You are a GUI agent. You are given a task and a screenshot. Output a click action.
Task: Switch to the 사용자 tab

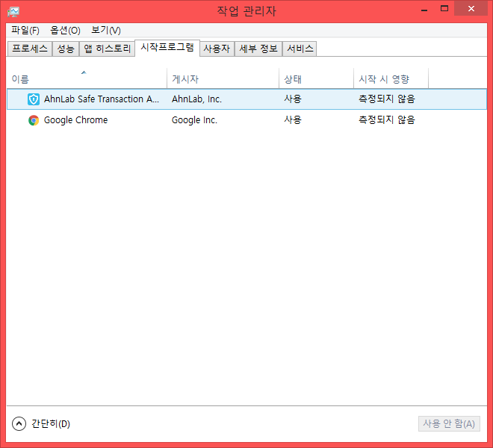tap(217, 49)
